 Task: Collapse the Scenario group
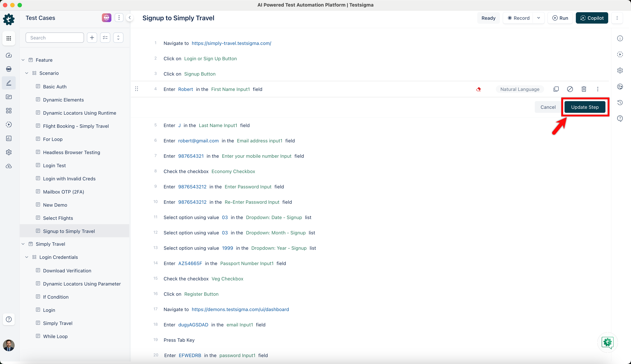pos(27,73)
